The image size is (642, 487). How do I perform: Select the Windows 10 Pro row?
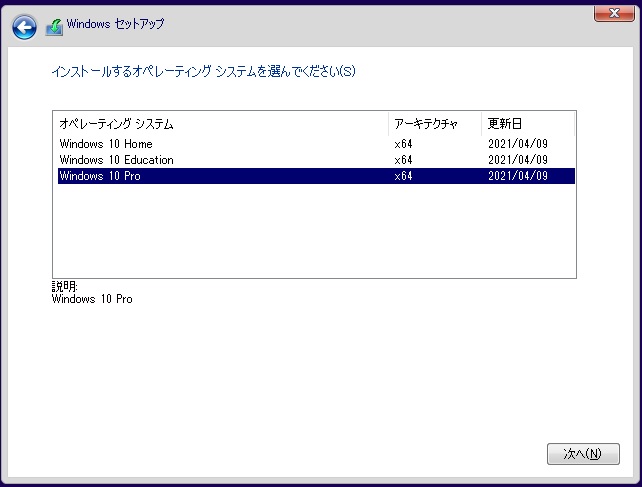[316, 176]
